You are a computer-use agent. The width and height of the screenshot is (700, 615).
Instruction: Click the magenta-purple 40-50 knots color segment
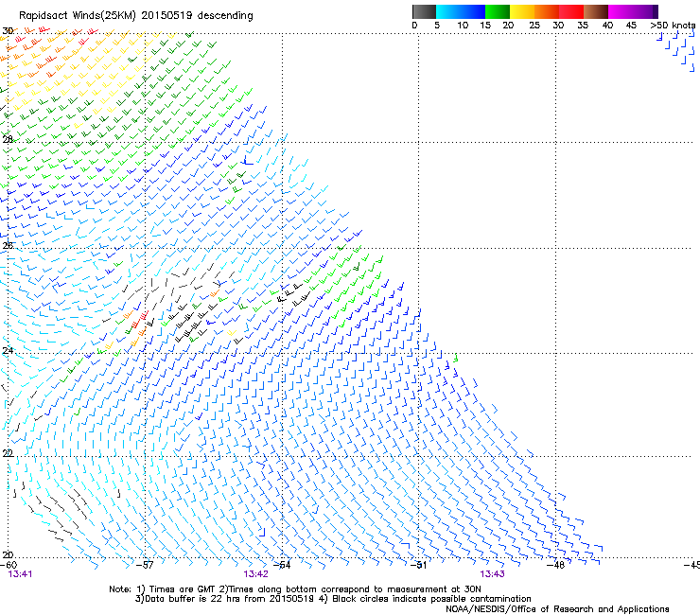tap(633, 11)
